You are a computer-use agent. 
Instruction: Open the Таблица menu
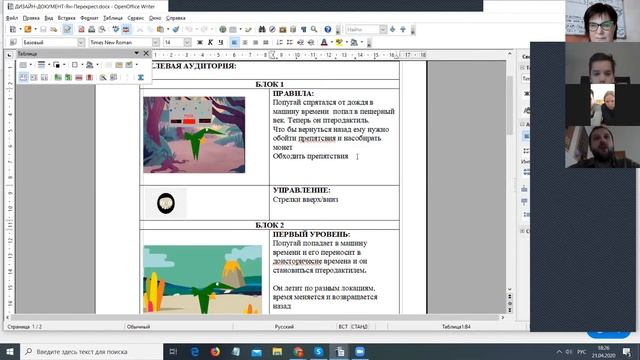113,18
